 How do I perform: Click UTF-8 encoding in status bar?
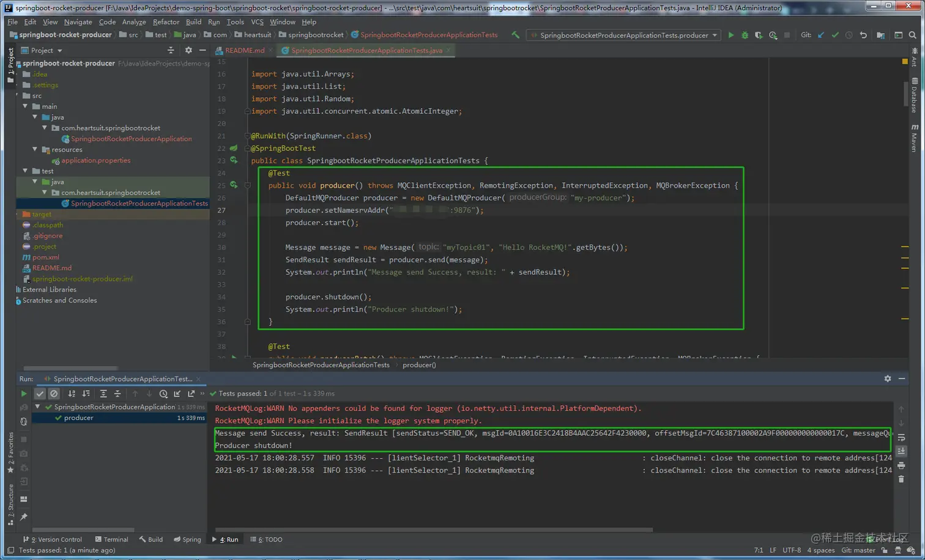tap(792, 550)
